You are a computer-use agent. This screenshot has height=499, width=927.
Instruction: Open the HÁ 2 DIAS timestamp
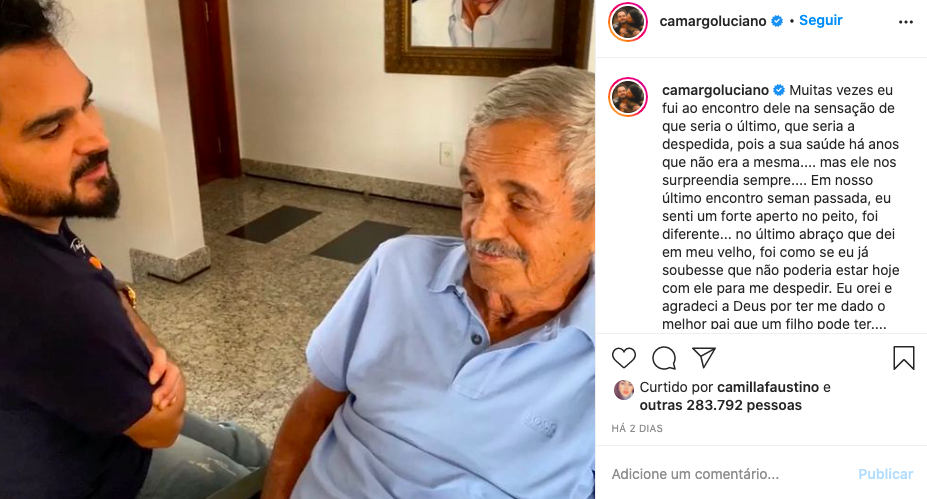(x=637, y=429)
